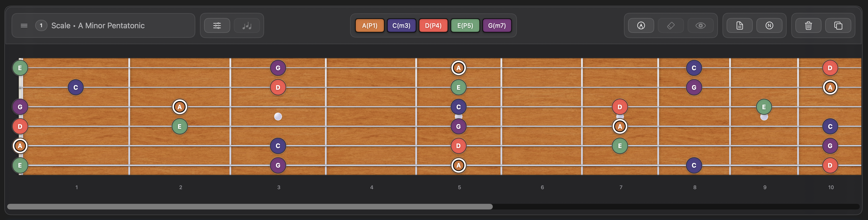Screen dimensions: 868x220
Task: Click fret number 5 label
Action: pos(459,187)
